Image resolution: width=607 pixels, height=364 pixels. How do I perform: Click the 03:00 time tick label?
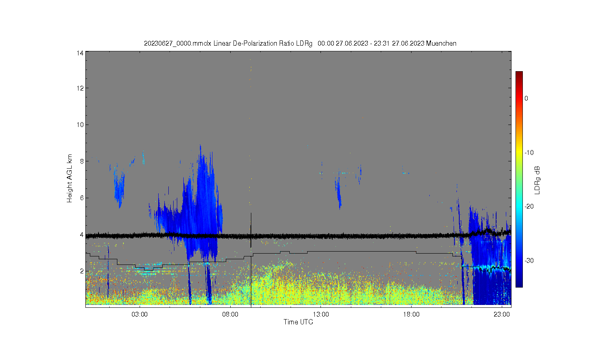point(140,314)
